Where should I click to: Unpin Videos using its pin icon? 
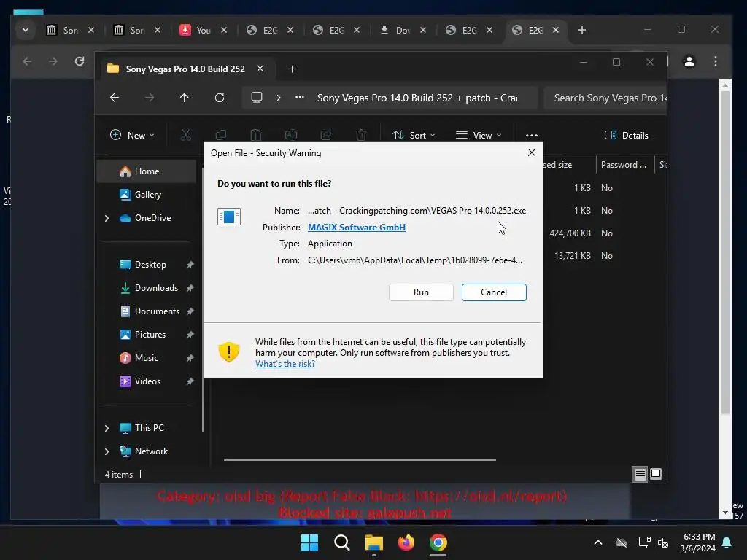[190, 381]
